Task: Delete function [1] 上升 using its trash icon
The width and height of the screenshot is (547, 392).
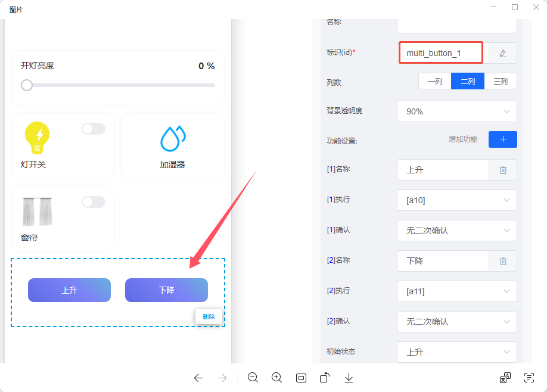Action: pos(502,170)
